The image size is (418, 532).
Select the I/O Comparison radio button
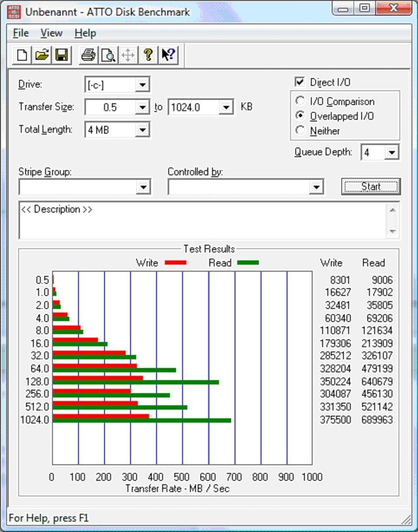[x=300, y=101]
